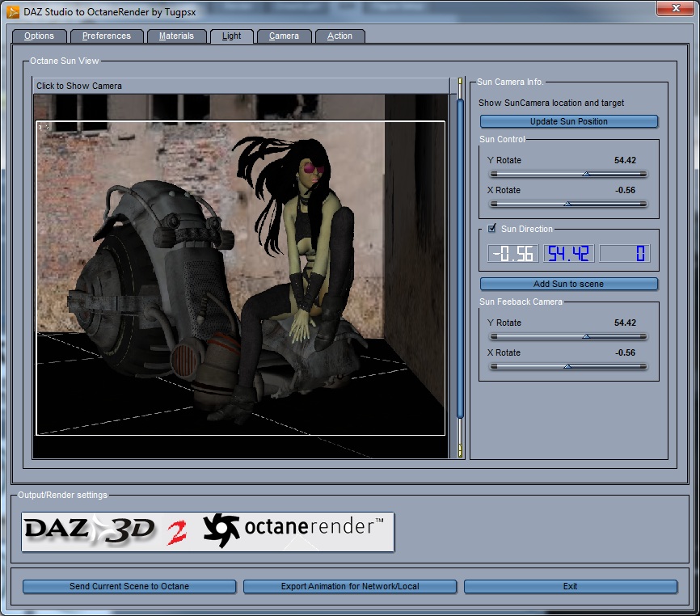Click Export Animation for Network/Local

350,587
